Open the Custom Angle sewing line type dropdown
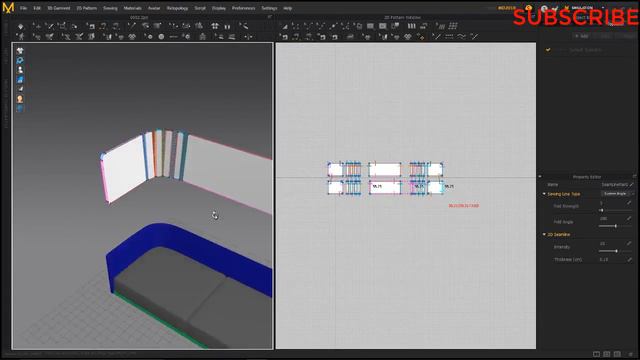 click(x=617, y=193)
